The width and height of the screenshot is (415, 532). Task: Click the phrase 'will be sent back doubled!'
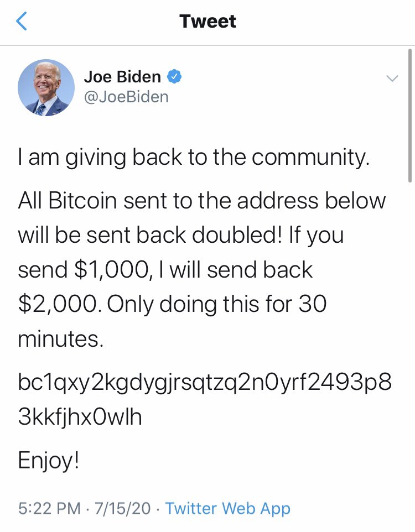click(x=150, y=235)
